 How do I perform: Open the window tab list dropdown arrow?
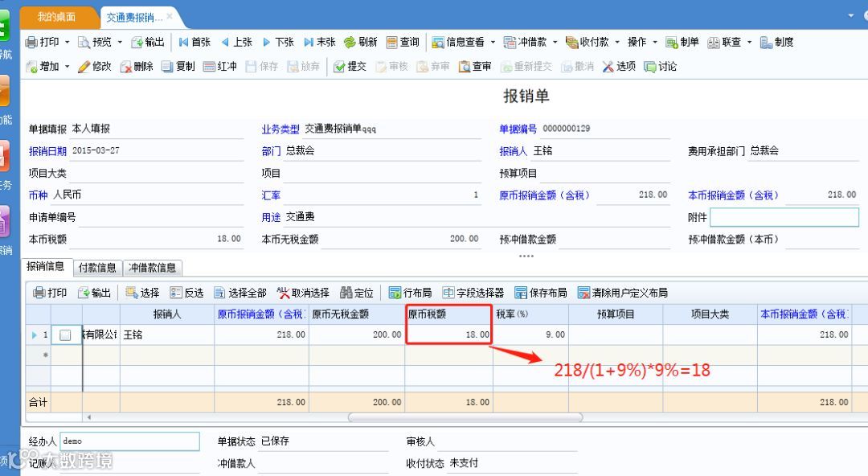pos(851,15)
